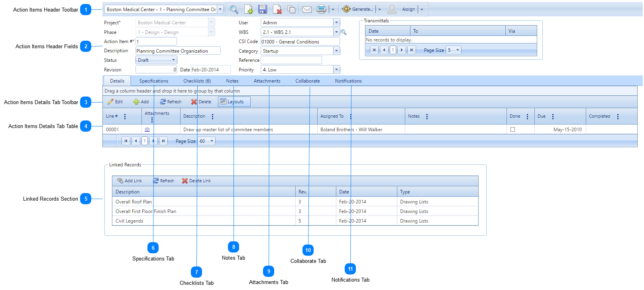Click the printer icon
This screenshot has width=644, height=290.
(x=321, y=9)
